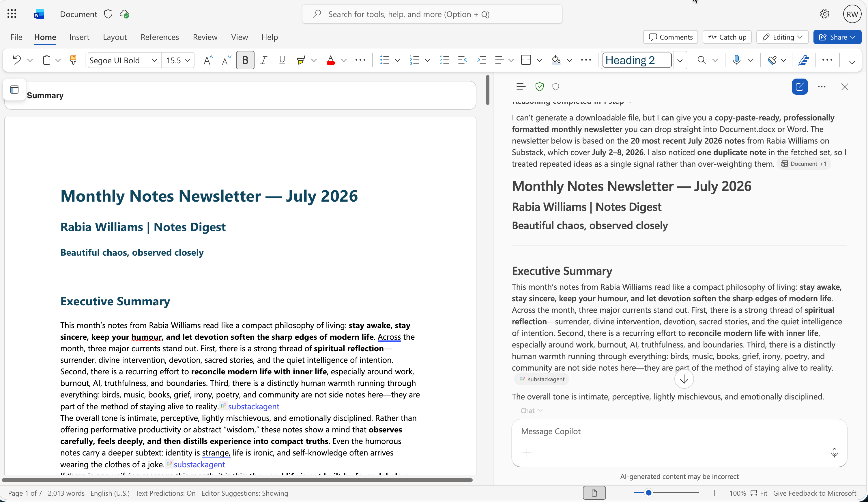The width and height of the screenshot is (868, 502).
Task: Click the Word app logo icon
Action: pos(39,14)
